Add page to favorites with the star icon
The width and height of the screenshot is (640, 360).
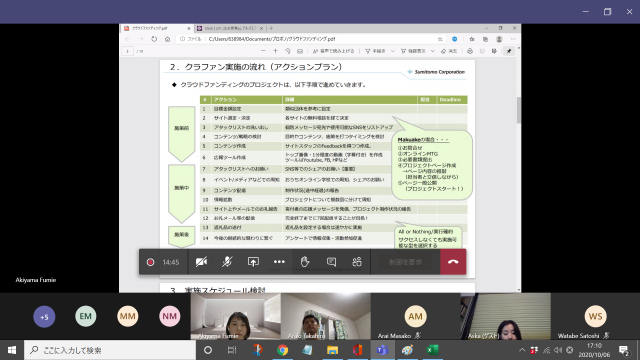(x=440, y=39)
